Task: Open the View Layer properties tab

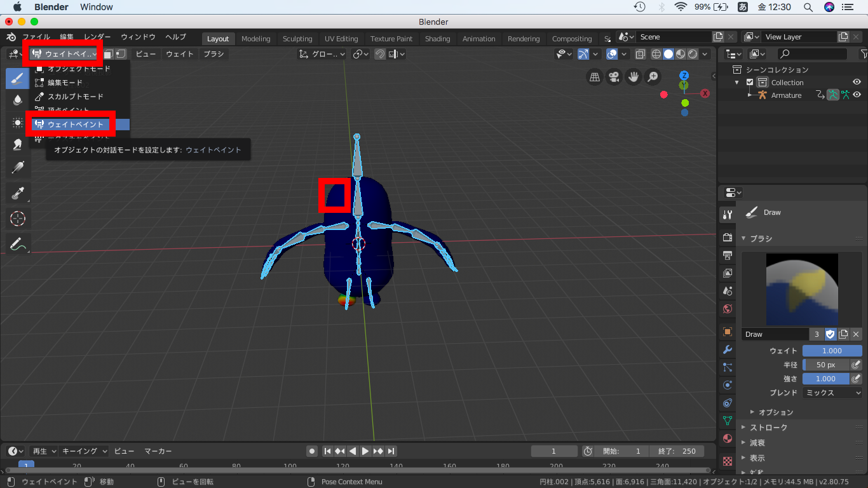Action: coord(728,273)
